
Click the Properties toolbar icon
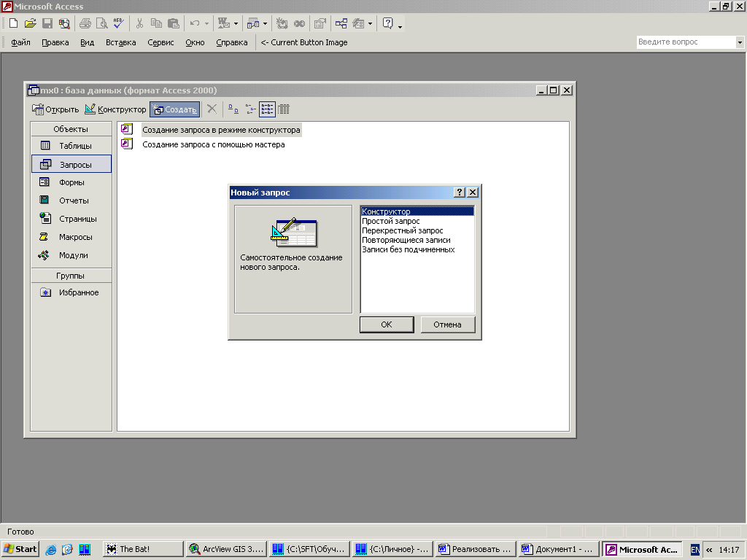coord(320,23)
